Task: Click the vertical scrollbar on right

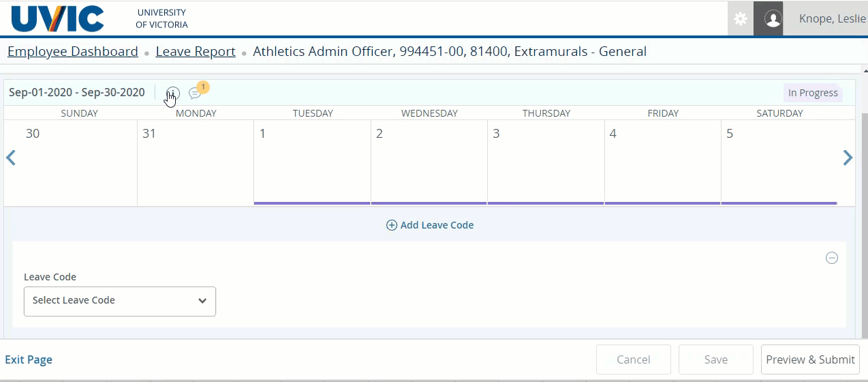Action: click(865, 205)
